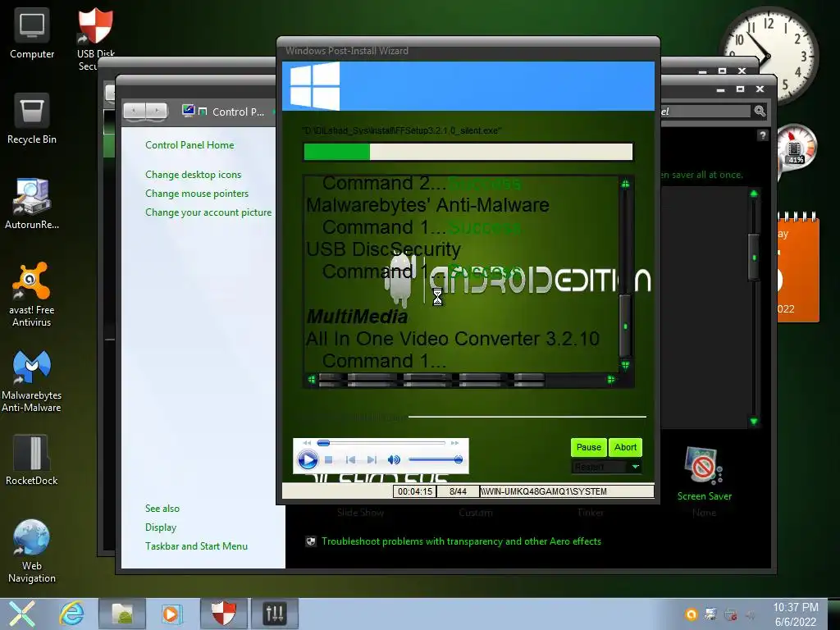Click the back arrow in Control Panel window
This screenshot has width=840, height=630.
(x=135, y=111)
